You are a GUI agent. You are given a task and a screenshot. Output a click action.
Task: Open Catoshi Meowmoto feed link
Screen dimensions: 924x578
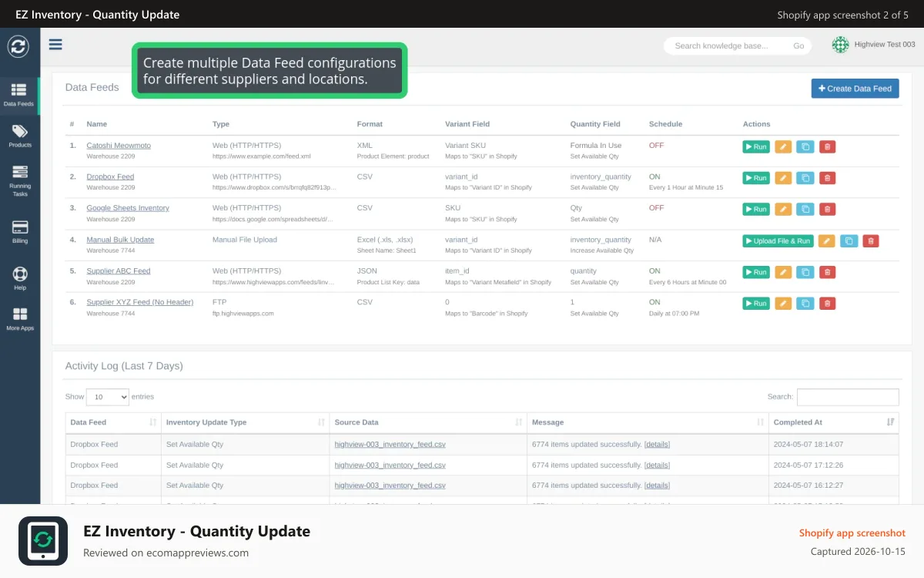[x=119, y=146]
